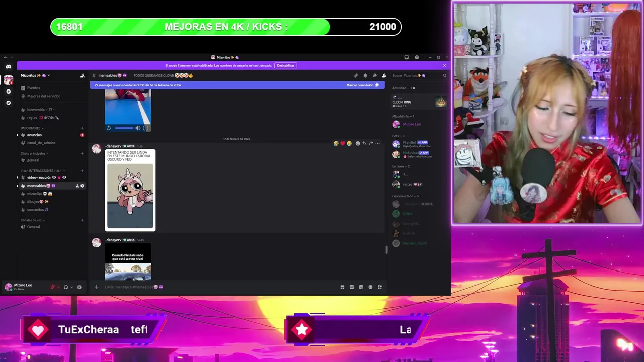Image resolution: width=644 pixels, height=362 pixels.
Task: Open Mizore Lee in member list
Action: pyautogui.click(x=419, y=124)
